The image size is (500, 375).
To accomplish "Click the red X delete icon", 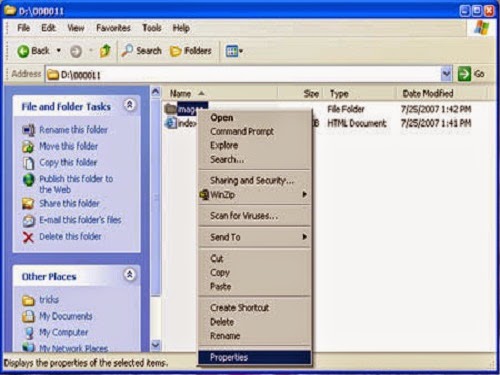I will [28, 237].
